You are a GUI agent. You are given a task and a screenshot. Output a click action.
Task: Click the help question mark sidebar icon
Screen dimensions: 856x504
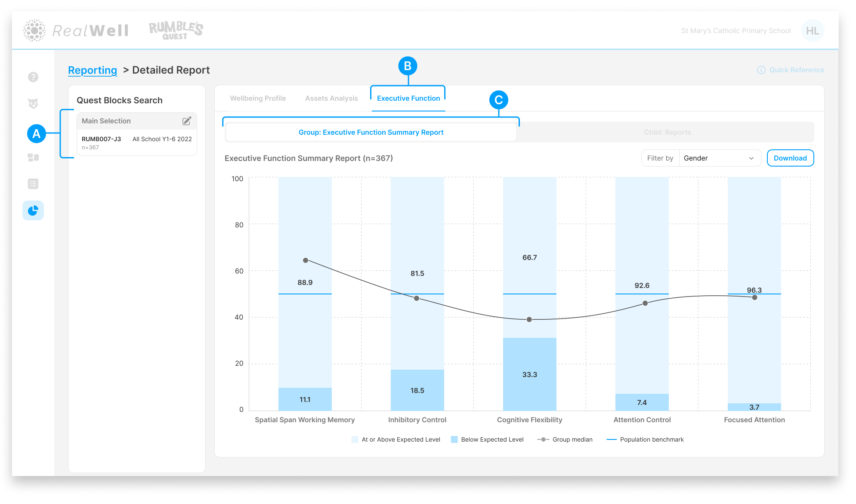point(33,77)
